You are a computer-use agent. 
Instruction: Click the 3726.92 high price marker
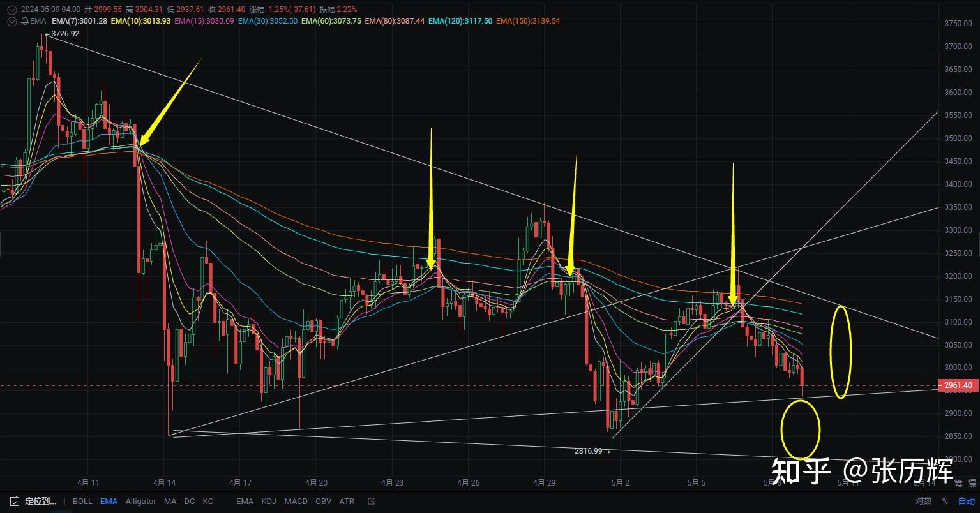pyautogui.click(x=64, y=34)
